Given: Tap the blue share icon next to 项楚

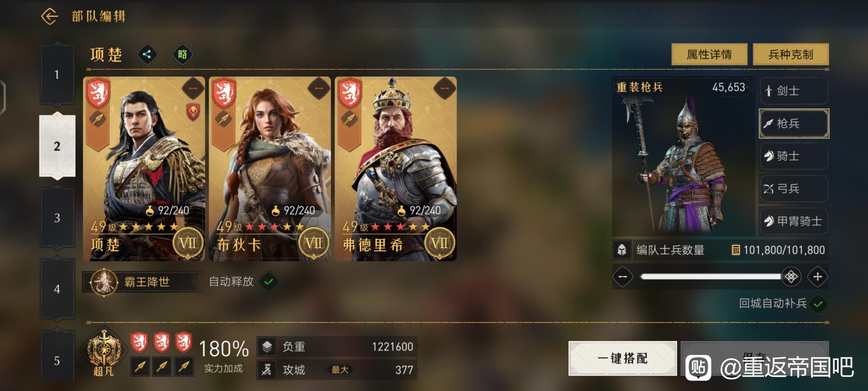Looking at the screenshot, I should 147,55.
